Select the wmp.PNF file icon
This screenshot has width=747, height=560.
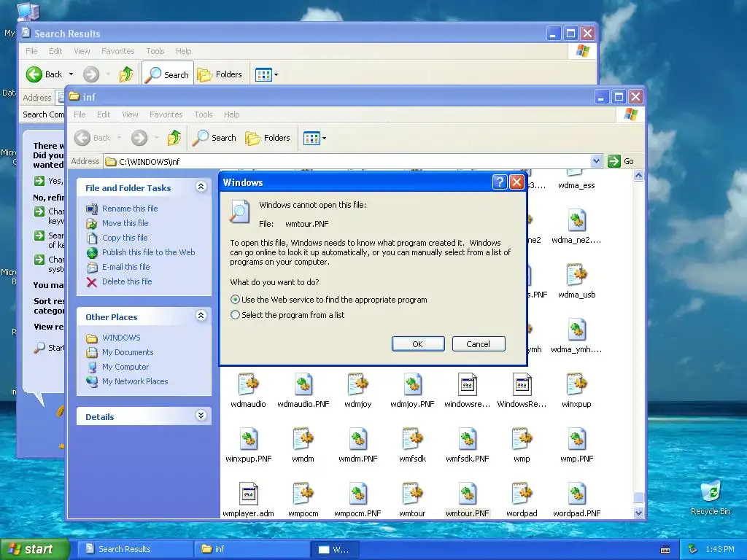(576, 439)
